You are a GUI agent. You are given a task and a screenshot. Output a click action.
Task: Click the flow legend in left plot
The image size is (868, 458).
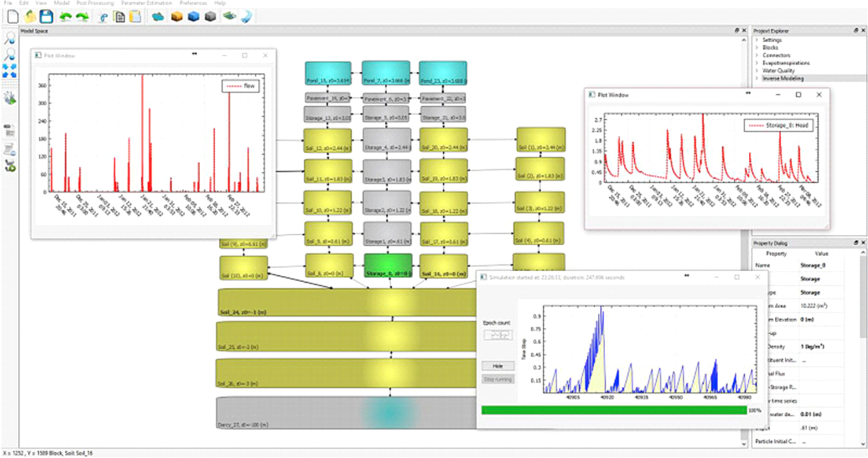coord(241,86)
